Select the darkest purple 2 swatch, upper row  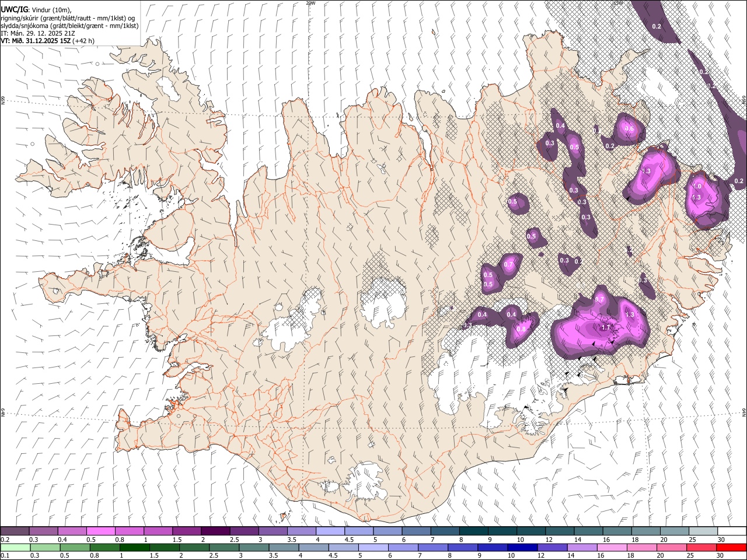tap(215, 531)
